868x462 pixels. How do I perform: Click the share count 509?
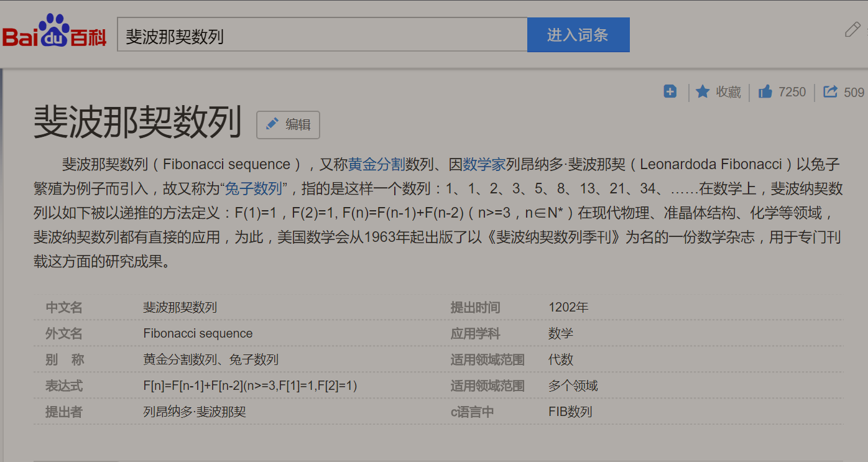[x=854, y=92]
